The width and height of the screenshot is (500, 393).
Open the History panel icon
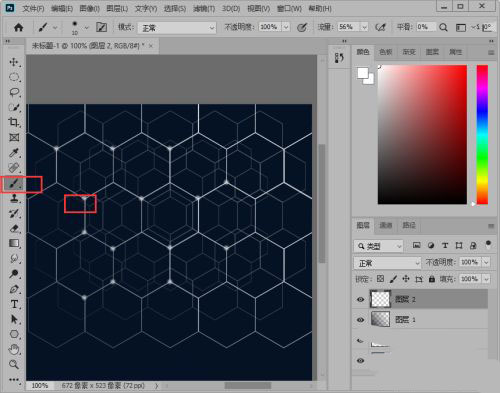pos(339,58)
